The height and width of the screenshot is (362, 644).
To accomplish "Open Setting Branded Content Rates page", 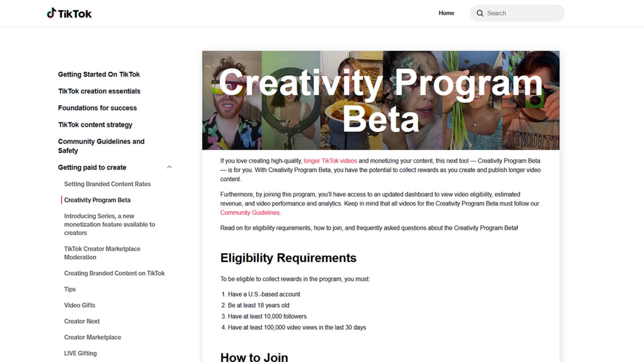I will pos(107,184).
